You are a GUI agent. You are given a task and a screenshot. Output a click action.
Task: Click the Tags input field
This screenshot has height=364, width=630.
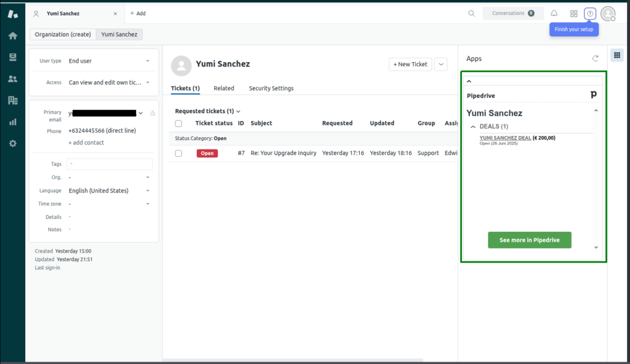point(110,164)
